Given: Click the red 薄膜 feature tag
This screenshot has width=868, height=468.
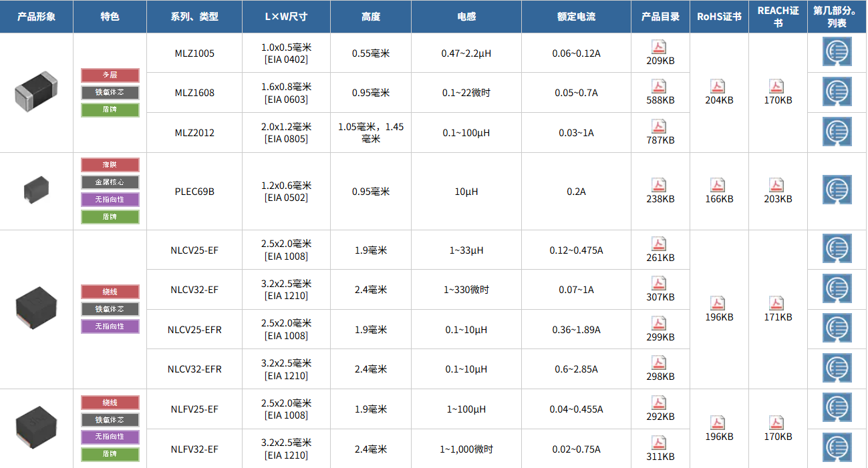Looking at the screenshot, I should 110,165.
